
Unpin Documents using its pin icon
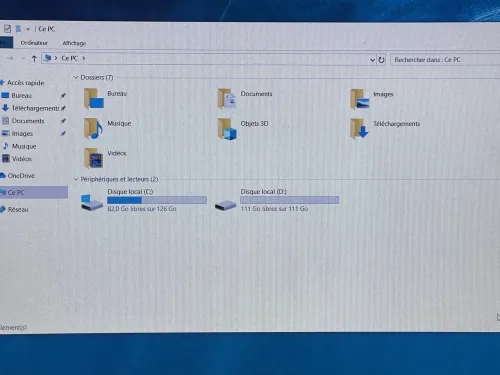click(x=63, y=121)
